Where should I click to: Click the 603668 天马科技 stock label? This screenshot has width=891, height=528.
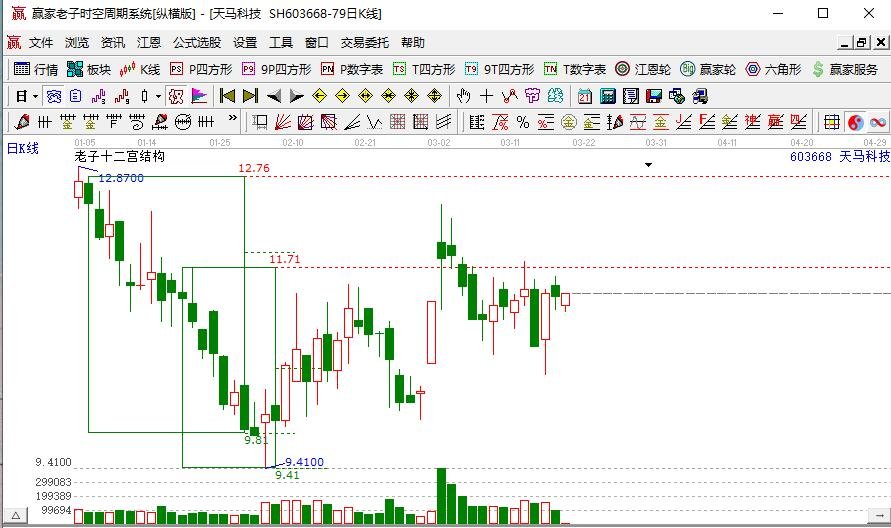click(x=840, y=156)
